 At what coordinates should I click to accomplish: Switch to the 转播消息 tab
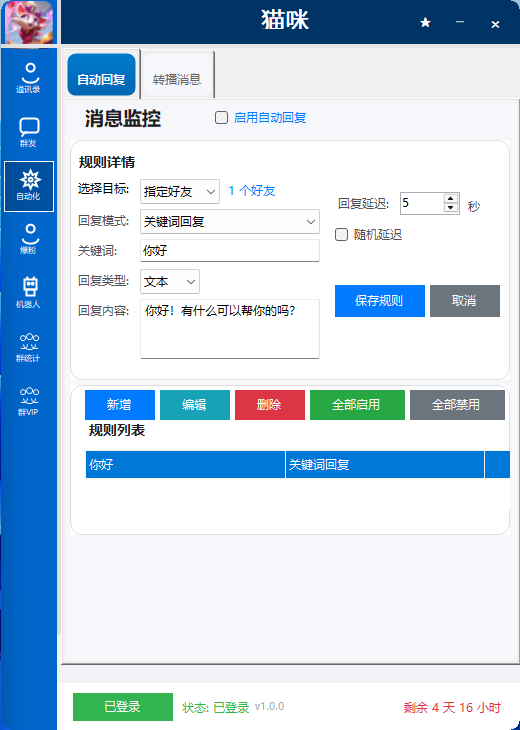(x=177, y=75)
